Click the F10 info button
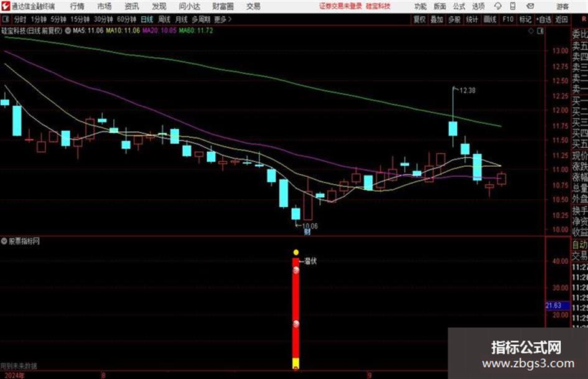This screenshot has width=588, height=379. tap(508, 19)
